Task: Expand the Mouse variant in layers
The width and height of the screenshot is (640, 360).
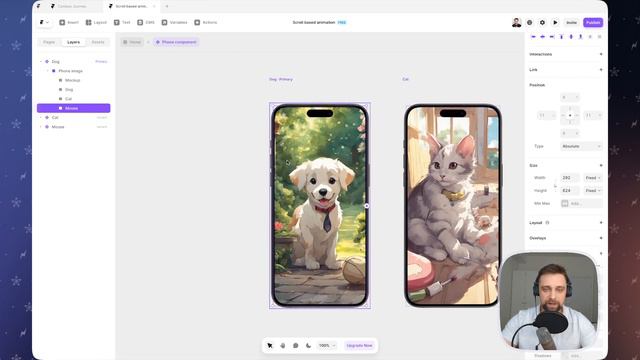Action: point(41,127)
